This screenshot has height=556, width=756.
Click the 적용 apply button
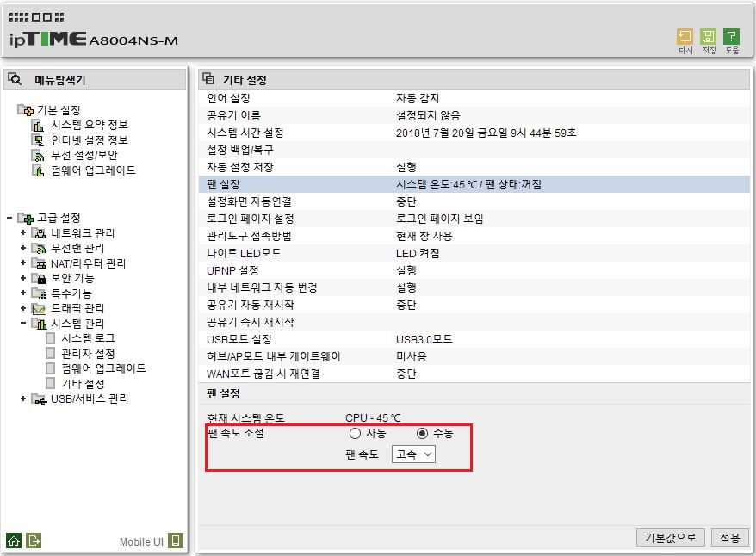pos(730,537)
